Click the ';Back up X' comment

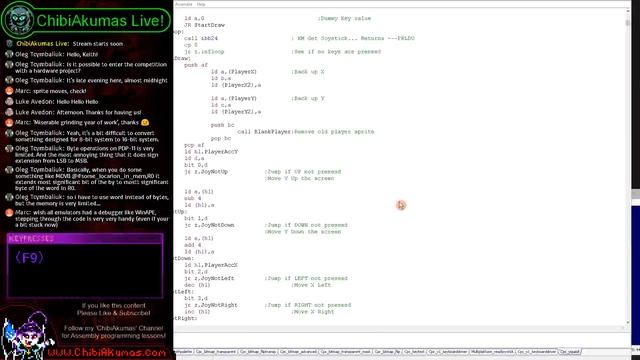[308, 72]
